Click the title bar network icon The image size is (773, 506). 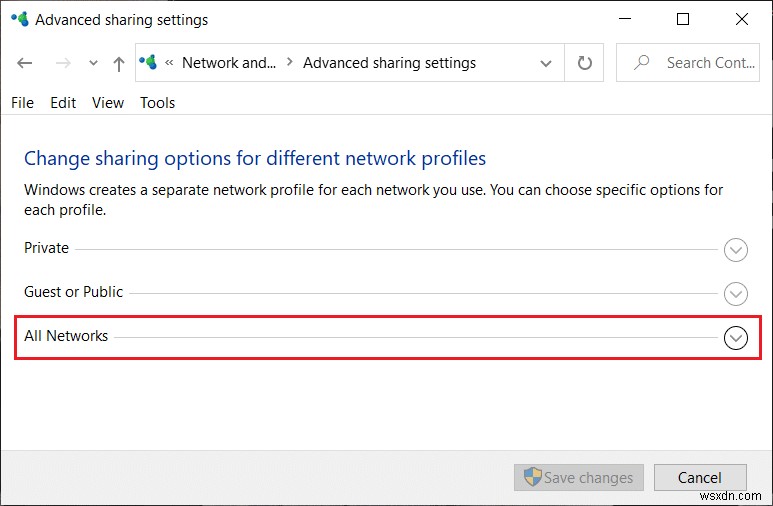[18, 19]
